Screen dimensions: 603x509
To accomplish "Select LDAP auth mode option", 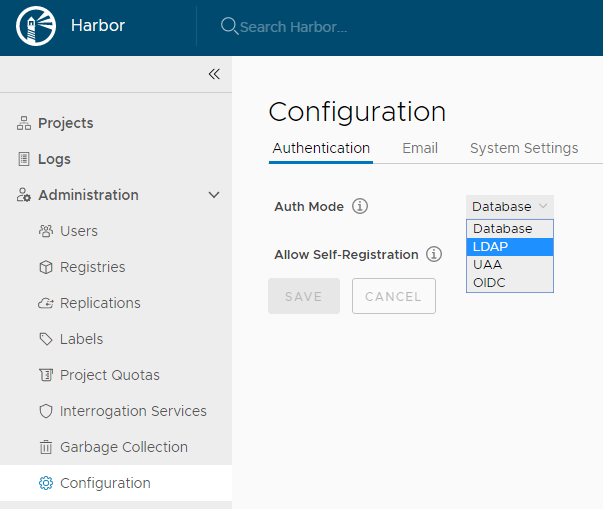I will pyautogui.click(x=510, y=247).
